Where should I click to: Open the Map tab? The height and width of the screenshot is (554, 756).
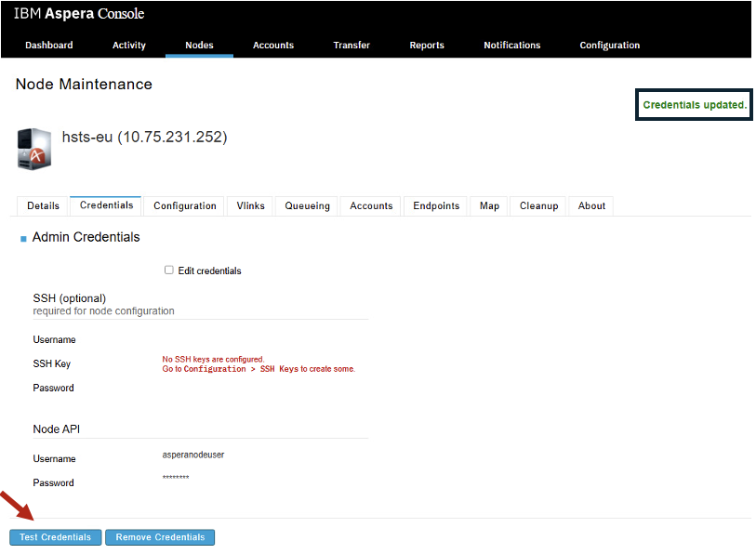point(489,205)
